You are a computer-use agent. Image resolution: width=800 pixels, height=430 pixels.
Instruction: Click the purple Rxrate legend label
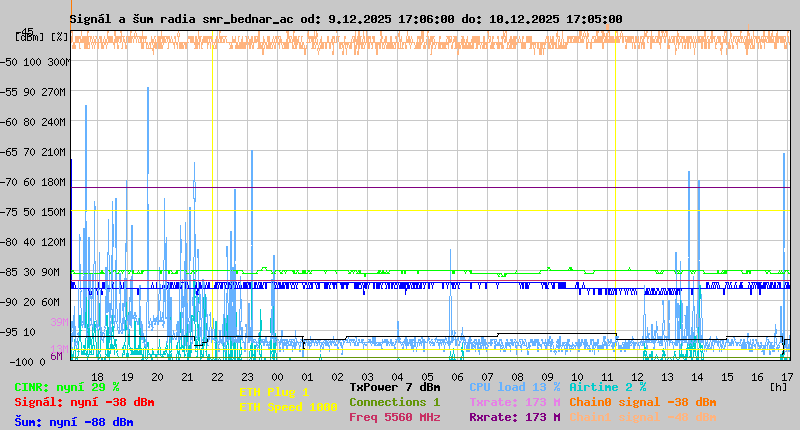pyautogui.click(x=514, y=417)
